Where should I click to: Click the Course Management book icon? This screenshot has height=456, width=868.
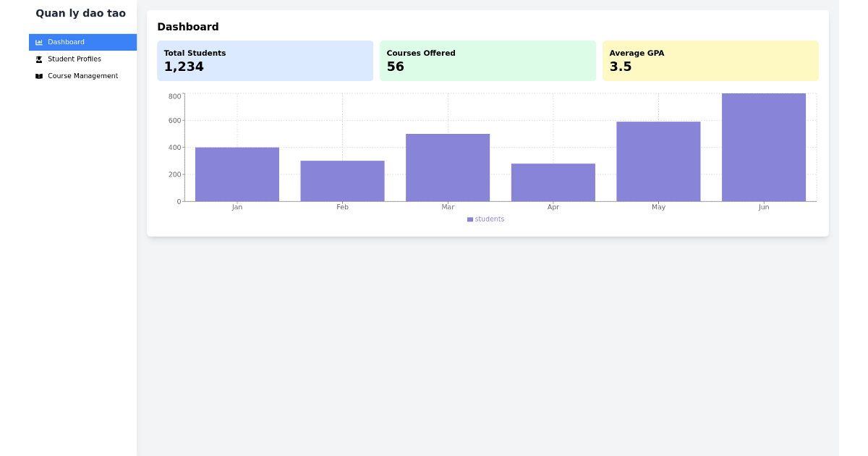pos(38,75)
